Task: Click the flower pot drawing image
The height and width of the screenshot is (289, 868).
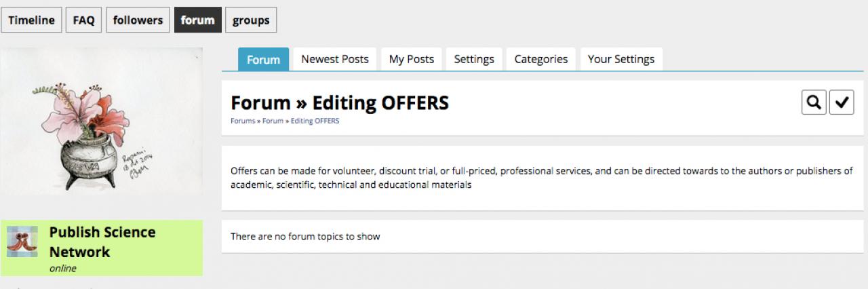Action: (101, 122)
